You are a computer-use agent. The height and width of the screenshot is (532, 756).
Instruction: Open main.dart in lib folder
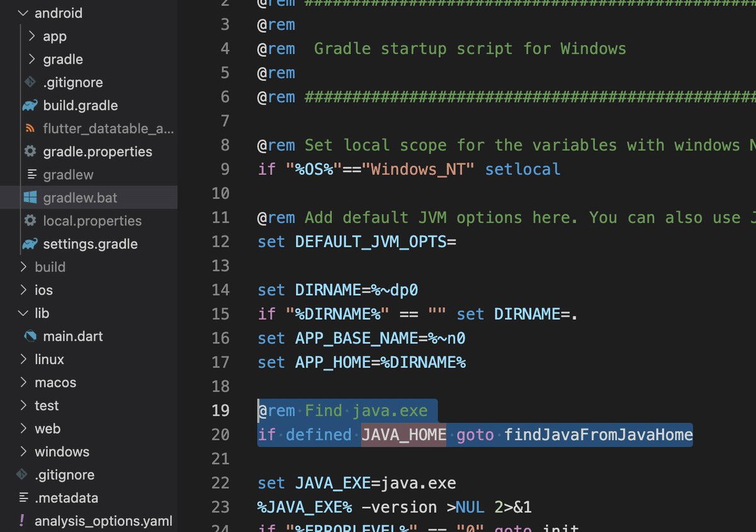[73, 336]
